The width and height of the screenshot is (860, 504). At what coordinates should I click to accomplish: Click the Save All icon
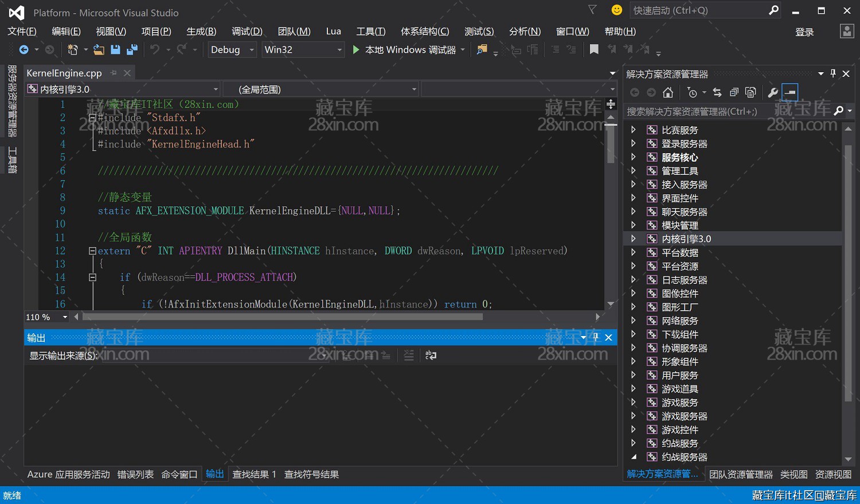(132, 50)
